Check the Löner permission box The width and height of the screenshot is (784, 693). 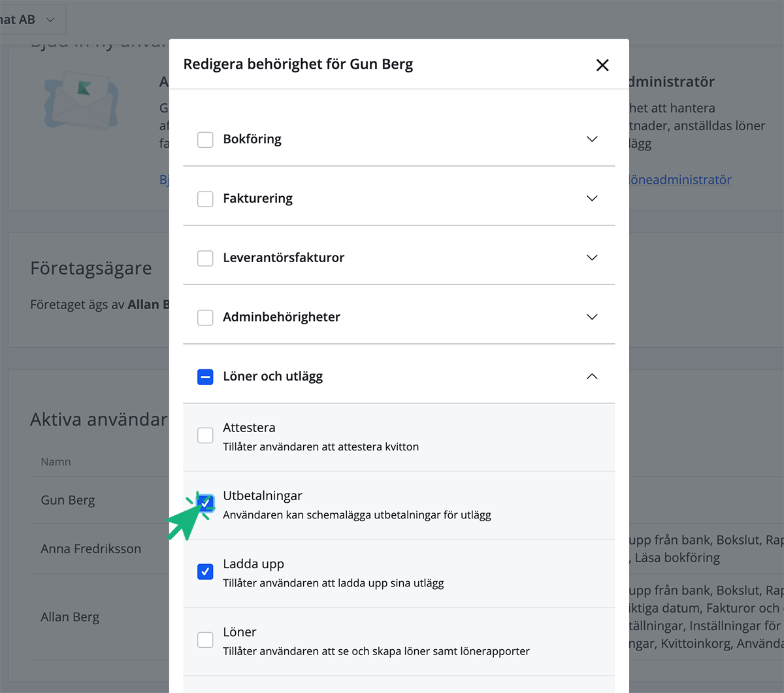point(205,640)
